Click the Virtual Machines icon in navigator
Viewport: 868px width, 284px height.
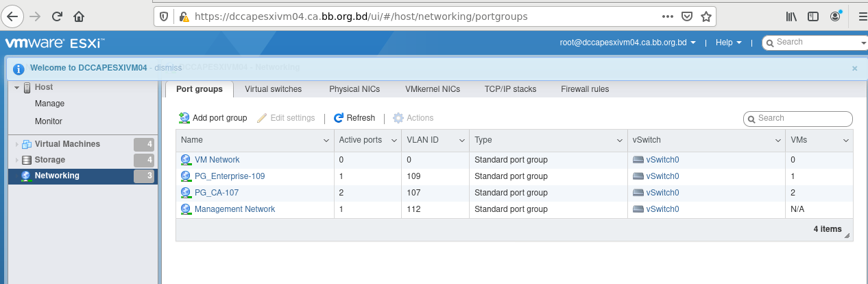coord(27,144)
